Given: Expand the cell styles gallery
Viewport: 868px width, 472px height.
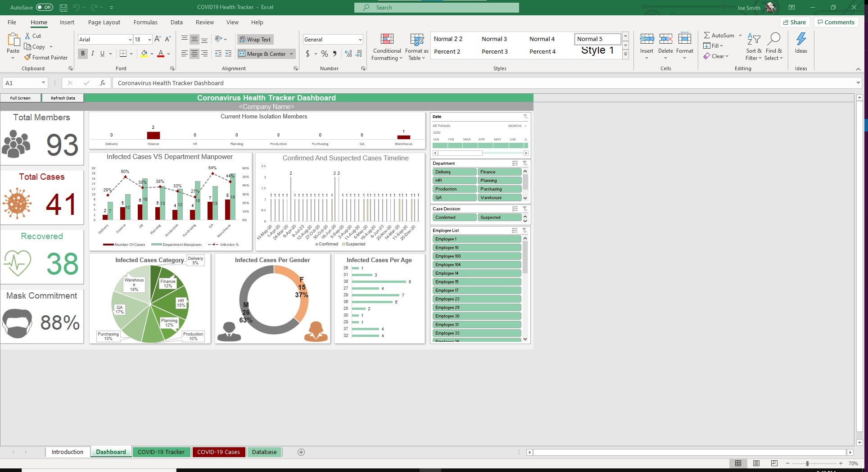Looking at the screenshot, I should point(625,54).
